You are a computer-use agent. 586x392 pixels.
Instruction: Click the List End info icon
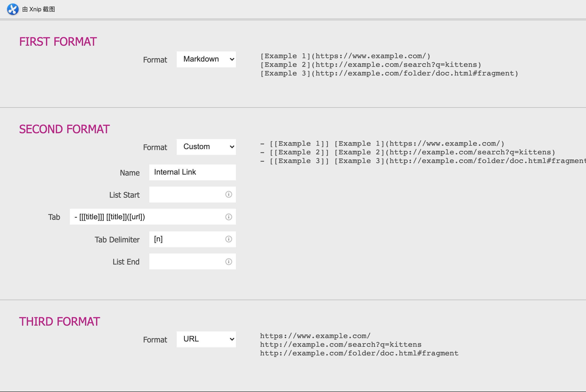[228, 261]
